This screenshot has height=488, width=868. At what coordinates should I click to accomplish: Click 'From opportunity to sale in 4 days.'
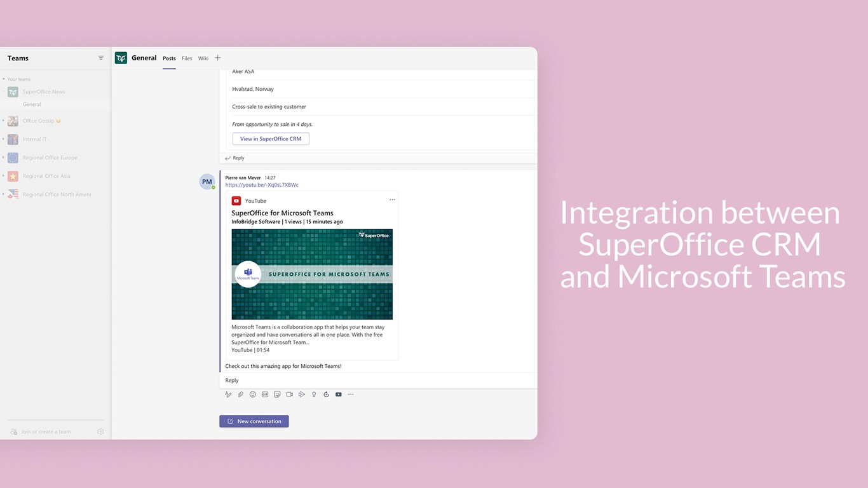coord(273,125)
